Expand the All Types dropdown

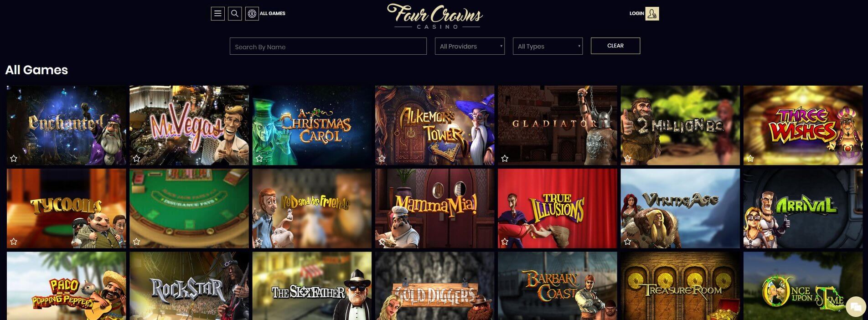(548, 46)
